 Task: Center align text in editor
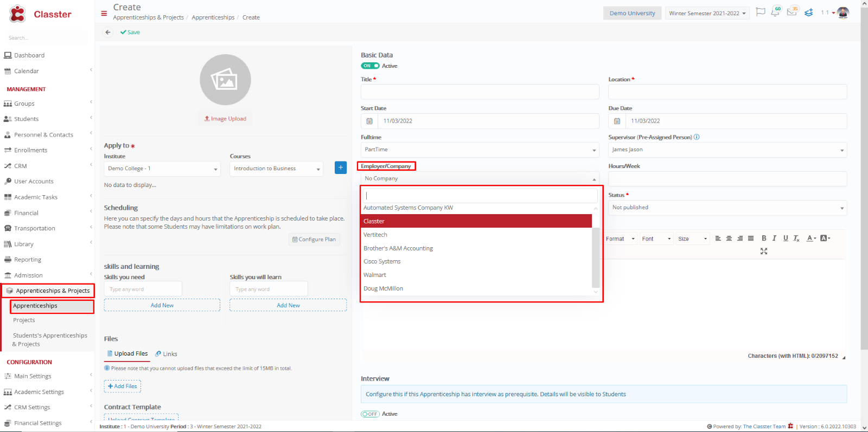pyautogui.click(x=729, y=238)
